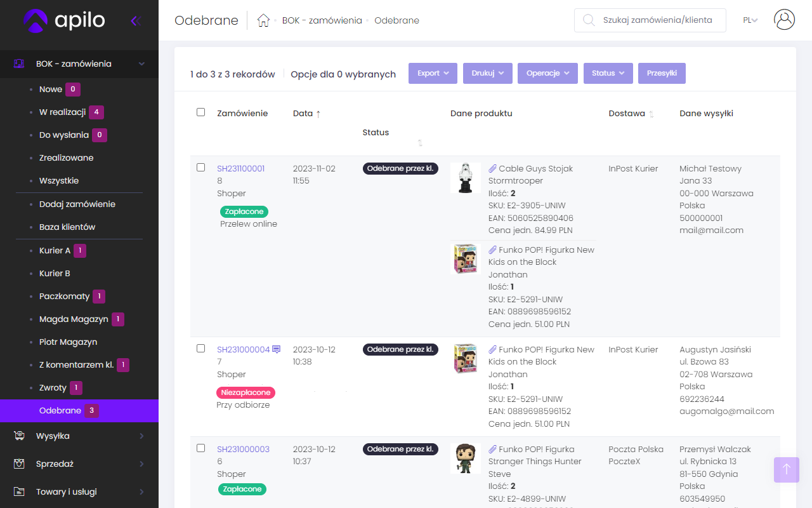Viewport: 812px width, 508px height.
Task: Check the row checkbox of order SH231000004
Action: pyautogui.click(x=200, y=348)
